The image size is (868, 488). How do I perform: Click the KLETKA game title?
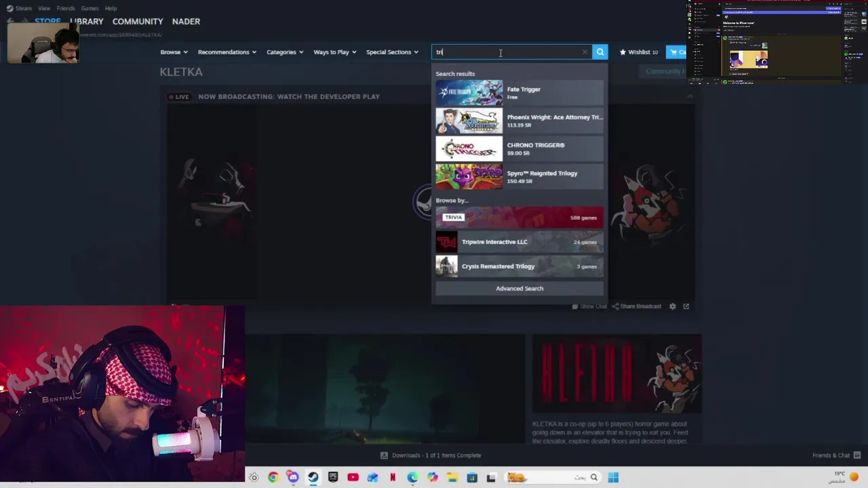click(x=181, y=72)
